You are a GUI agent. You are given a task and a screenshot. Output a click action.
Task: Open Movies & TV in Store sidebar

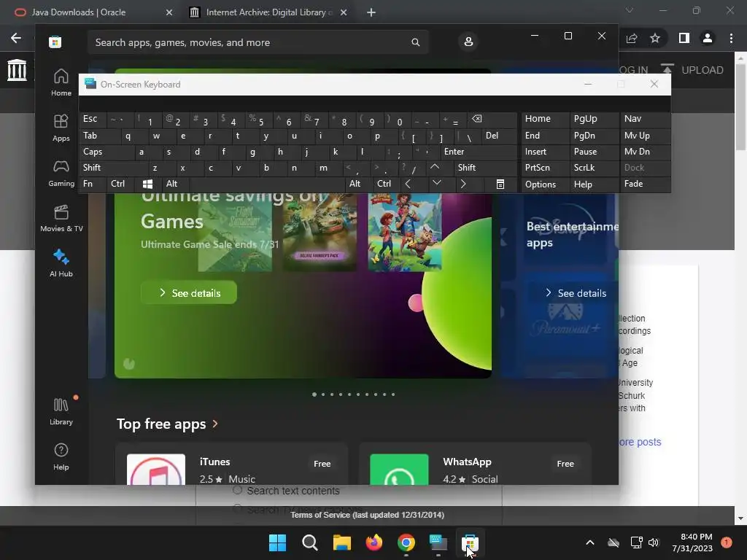(61, 218)
